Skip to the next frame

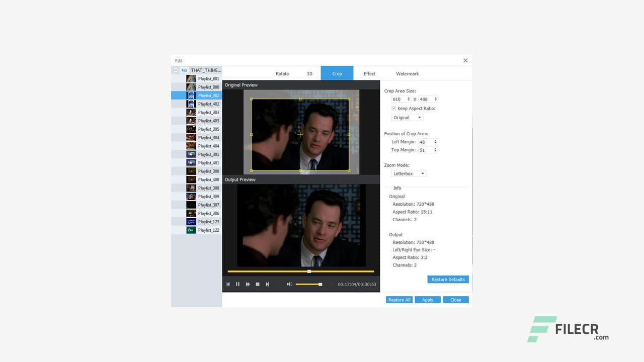(x=268, y=284)
